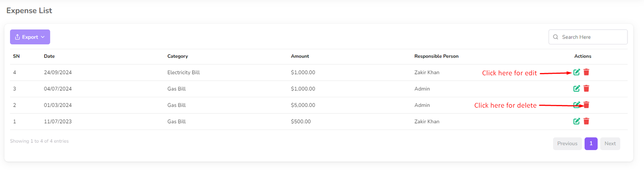Click the Expense List page heading
The width and height of the screenshot is (644, 184).
point(29,11)
